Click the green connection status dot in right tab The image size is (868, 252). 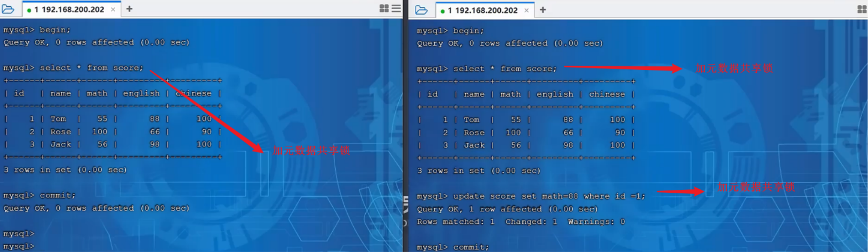(443, 11)
